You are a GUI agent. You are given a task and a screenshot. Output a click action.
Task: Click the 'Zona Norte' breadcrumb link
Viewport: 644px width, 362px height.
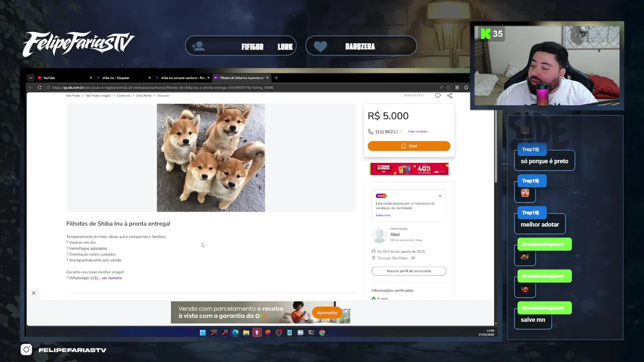[143, 96]
